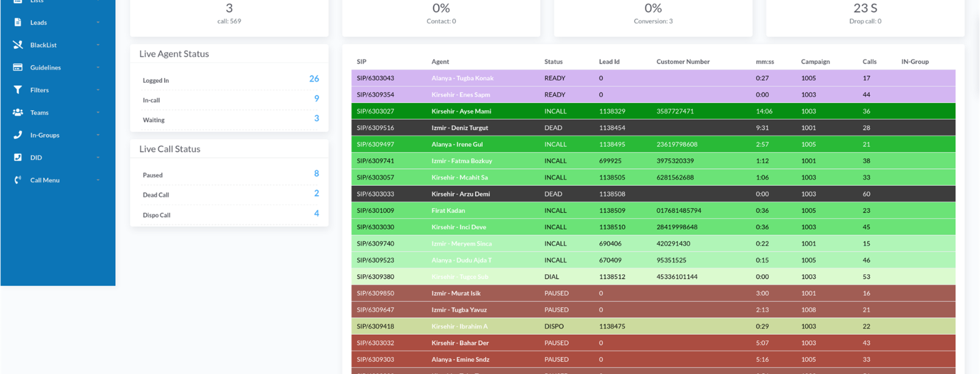Open the Filters menu item label

(39, 90)
